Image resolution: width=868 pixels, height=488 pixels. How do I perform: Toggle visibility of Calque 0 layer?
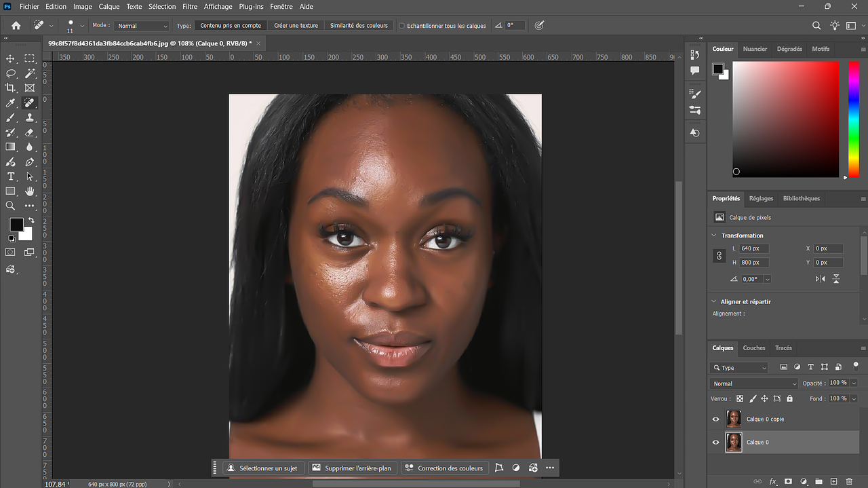click(x=715, y=443)
